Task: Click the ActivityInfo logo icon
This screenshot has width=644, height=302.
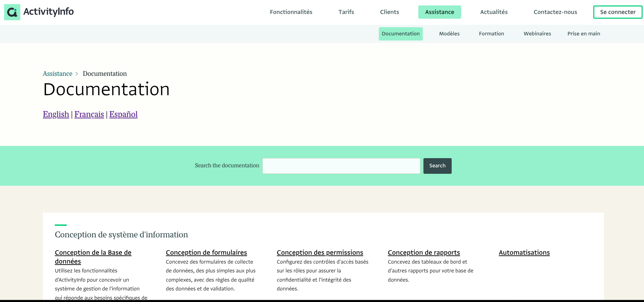Action: pos(12,12)
